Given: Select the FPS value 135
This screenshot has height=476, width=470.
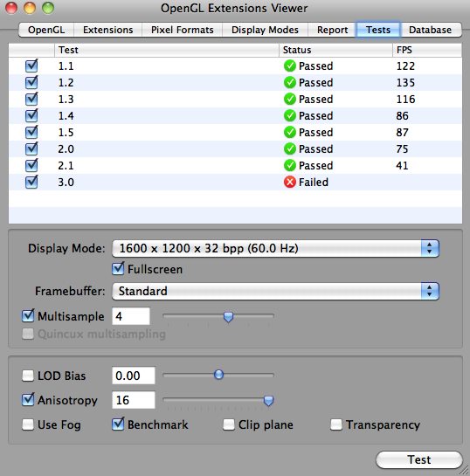Looking at the screenshot, I should (x=405, y=83).
